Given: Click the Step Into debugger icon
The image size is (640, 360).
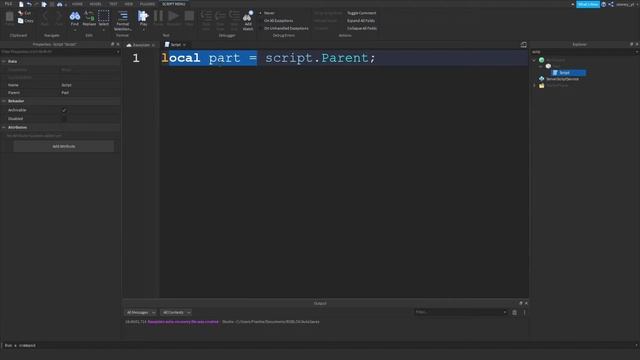Looking at the screenshot, I should (206, 16).
